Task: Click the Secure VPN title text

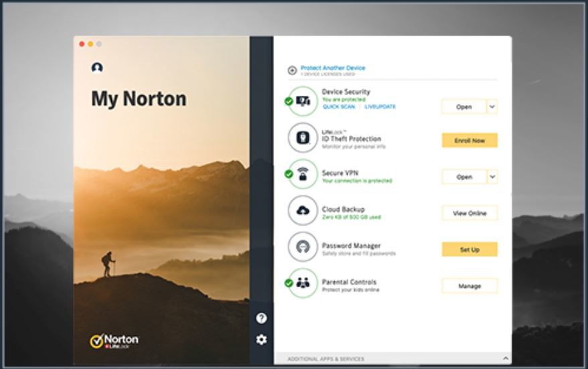Action: tap(340, 173)
